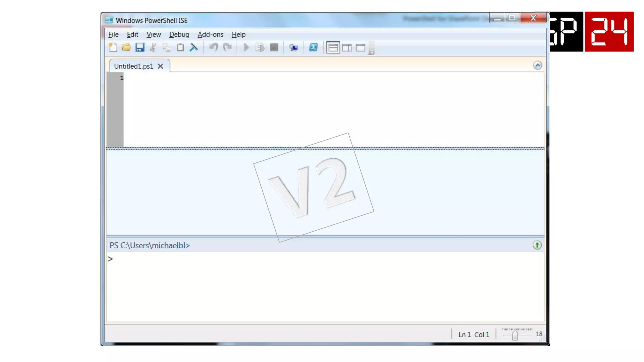Viewport: 644px width, 362px height.
Task: Click green arrow in command pane header
Action: coord(537,245)
